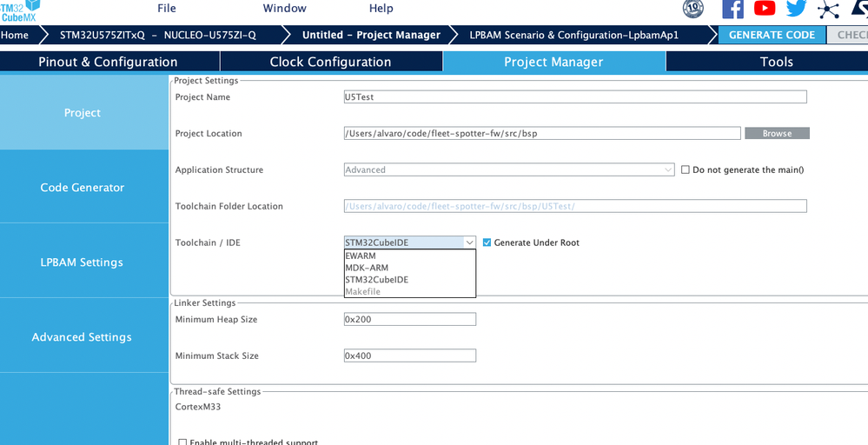
Task: Switch to Pinout & Configuration tab
Action: (108, 62)
